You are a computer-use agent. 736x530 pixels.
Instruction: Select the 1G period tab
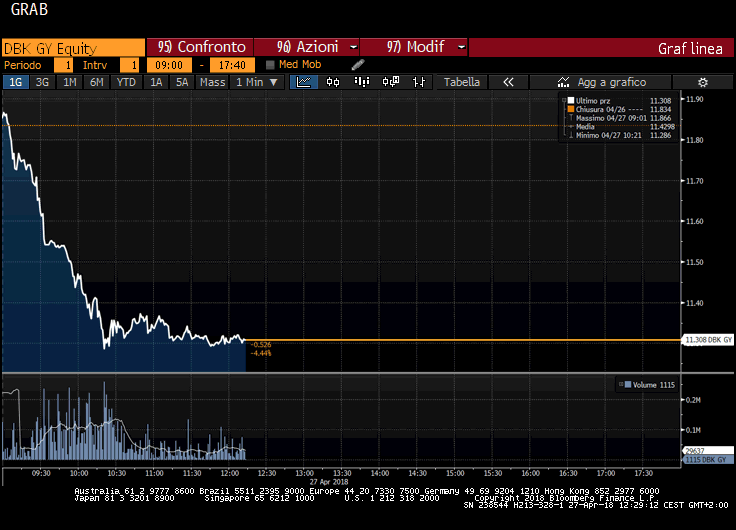coord(16,82)
